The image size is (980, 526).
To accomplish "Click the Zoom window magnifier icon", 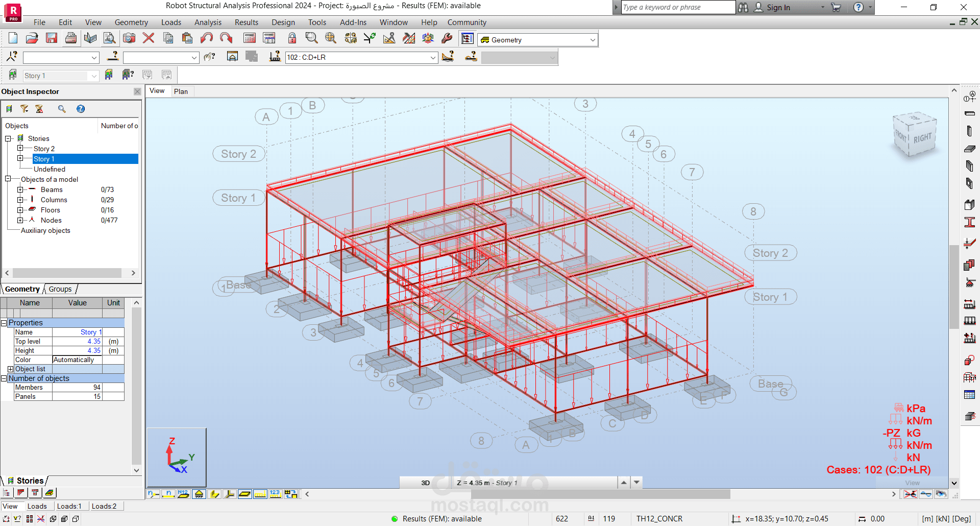I will point(311,38).
